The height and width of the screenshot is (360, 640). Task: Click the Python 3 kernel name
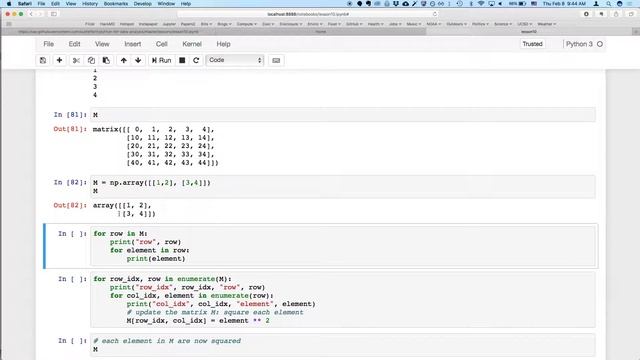pos(579,44)
